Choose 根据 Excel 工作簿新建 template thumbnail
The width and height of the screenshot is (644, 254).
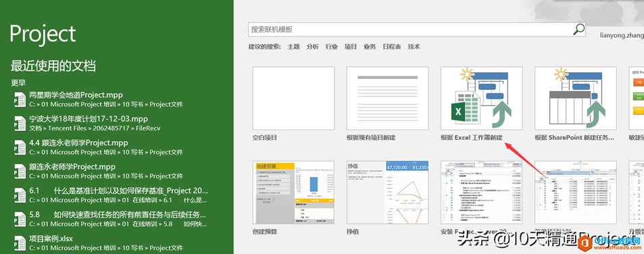coord(482,98)
